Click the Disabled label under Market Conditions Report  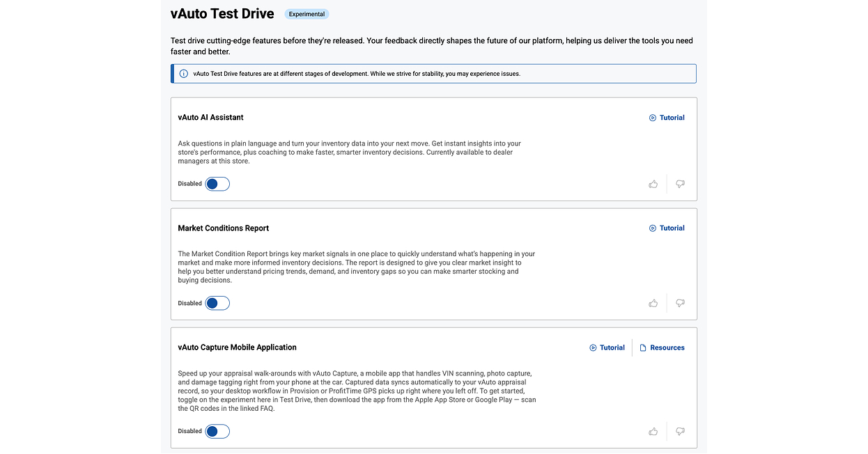[x=189, y=303]
